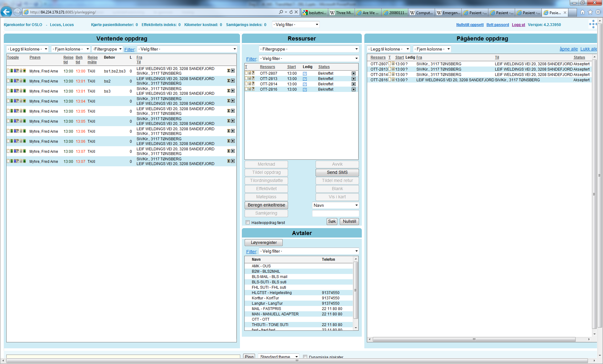Open the Filtergruppe dropdown in Ressurser panel
Viewport: 603px width, 364px height.
coord(309,49)
